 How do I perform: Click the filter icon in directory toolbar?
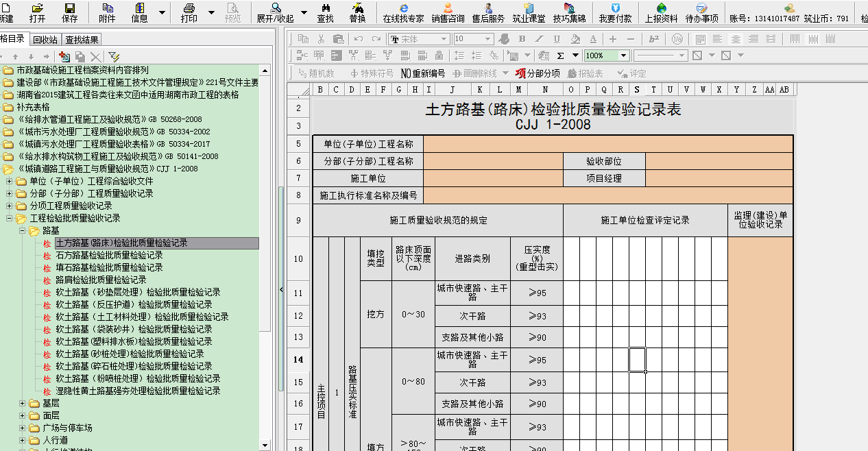pos(114,56)
